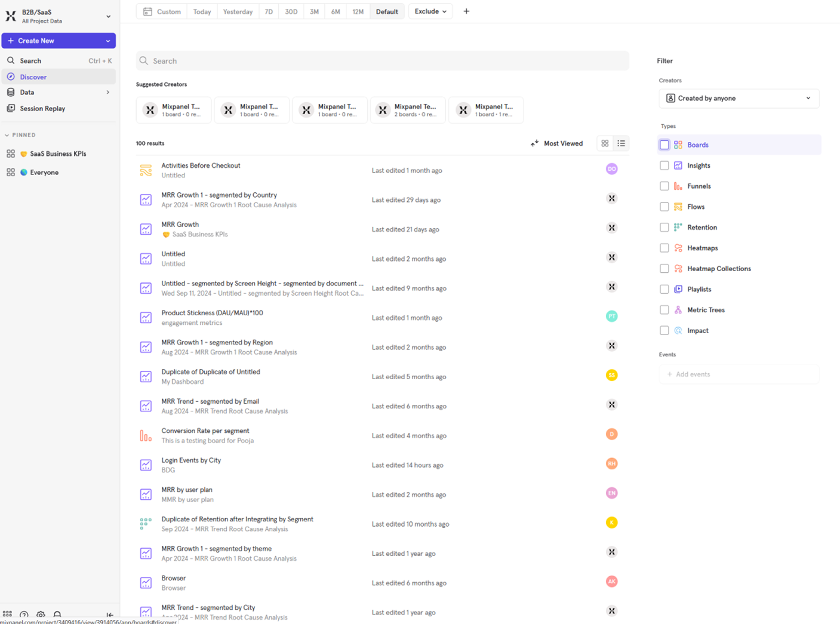Screen dimensions: 840x624
Task: Click the Mixpanel logo icon at top left
Action: click(x=11, y=16)
